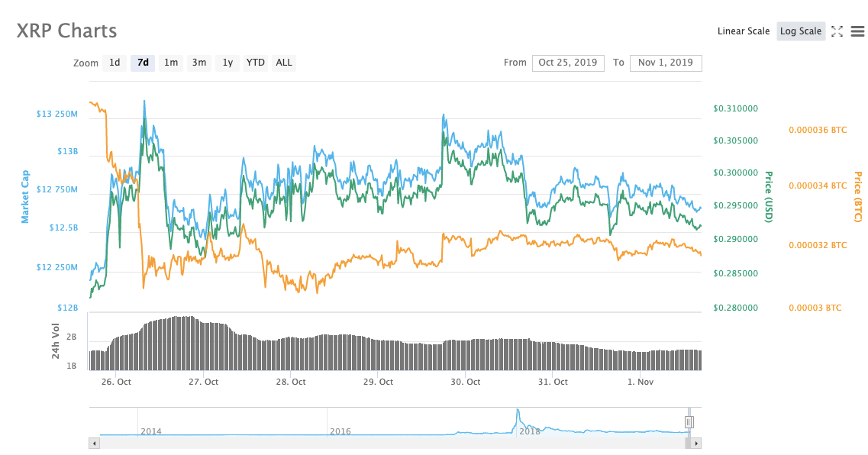Set zoom to 7d
The width and height of the screenshot is (868, 455).
(x=143, y=63)
